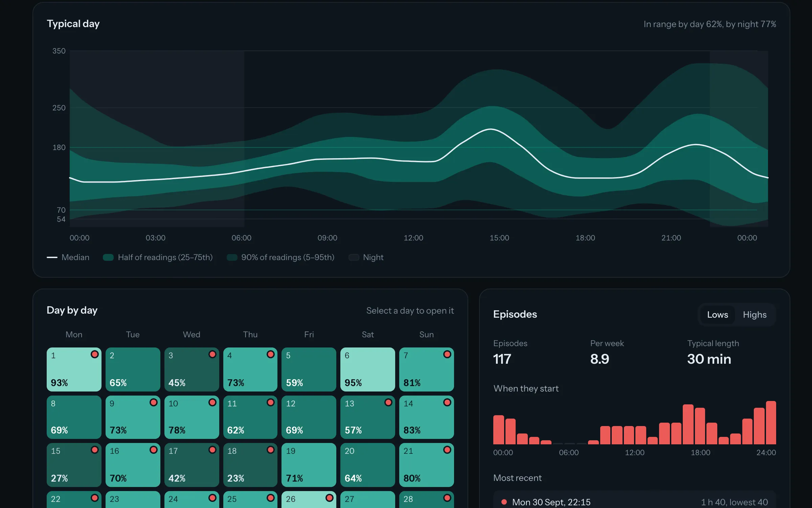Select day 15 tile showing 27%
Viewport: 812px width, 508px height.
(74, 465)
